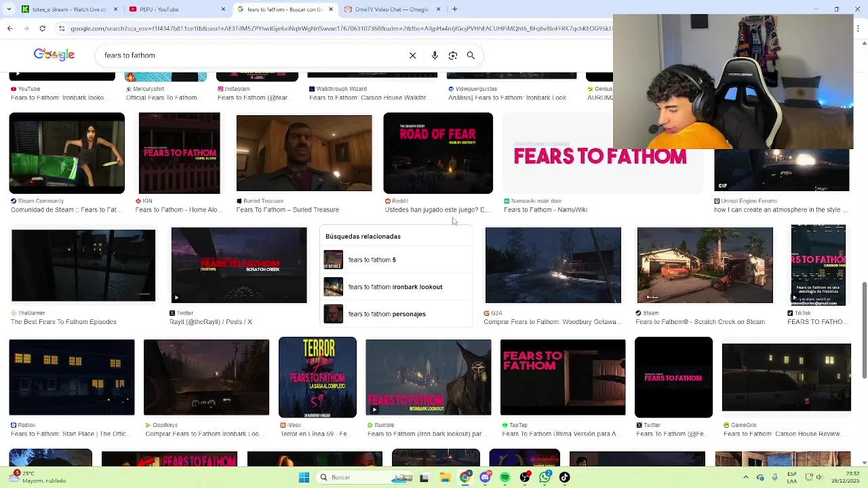Open ESP LAA language selector

pyautogui.click(x=792, y=478)
